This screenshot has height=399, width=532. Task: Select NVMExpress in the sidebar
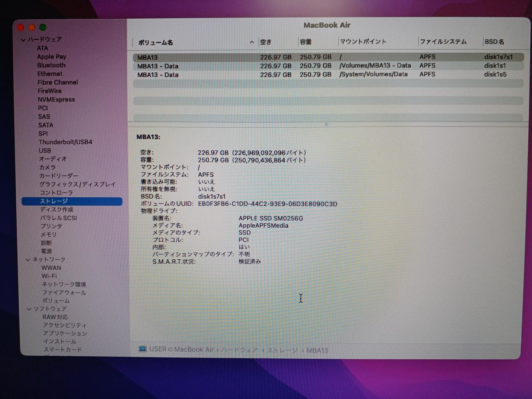[56, 100]
